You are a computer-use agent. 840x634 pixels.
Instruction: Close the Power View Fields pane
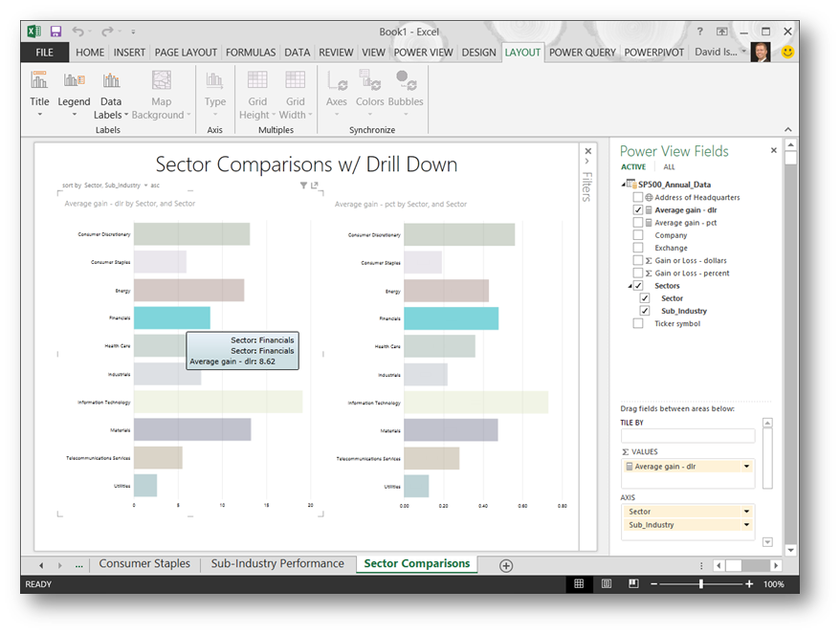[x=774, y=150]
